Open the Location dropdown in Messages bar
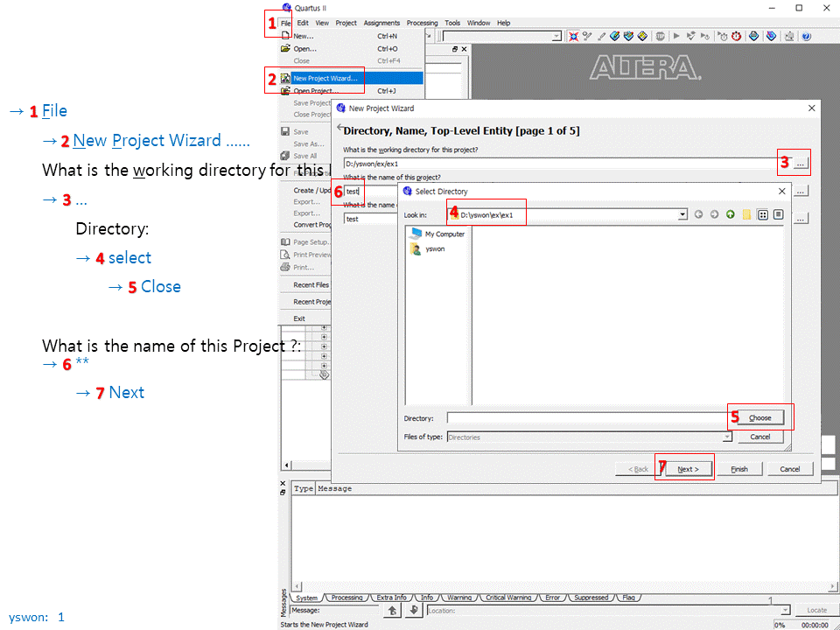 click(786, 610)
